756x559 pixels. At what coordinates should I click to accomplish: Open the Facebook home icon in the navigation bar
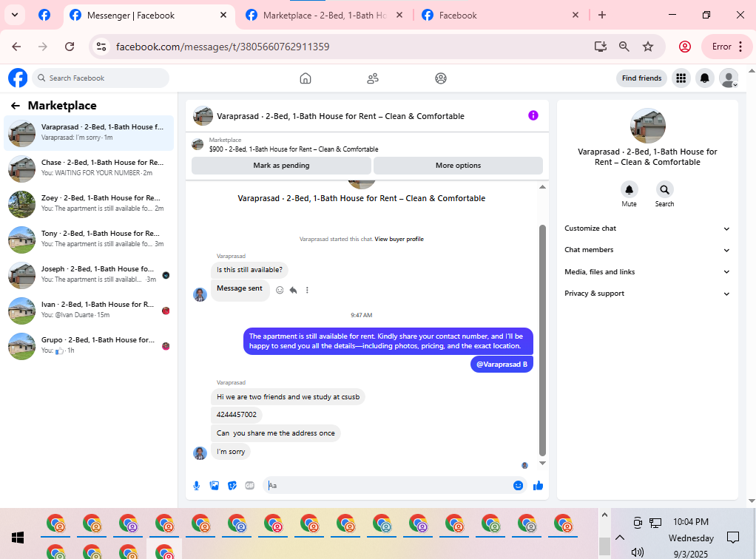pyautogui.click(x=306, y=78)
